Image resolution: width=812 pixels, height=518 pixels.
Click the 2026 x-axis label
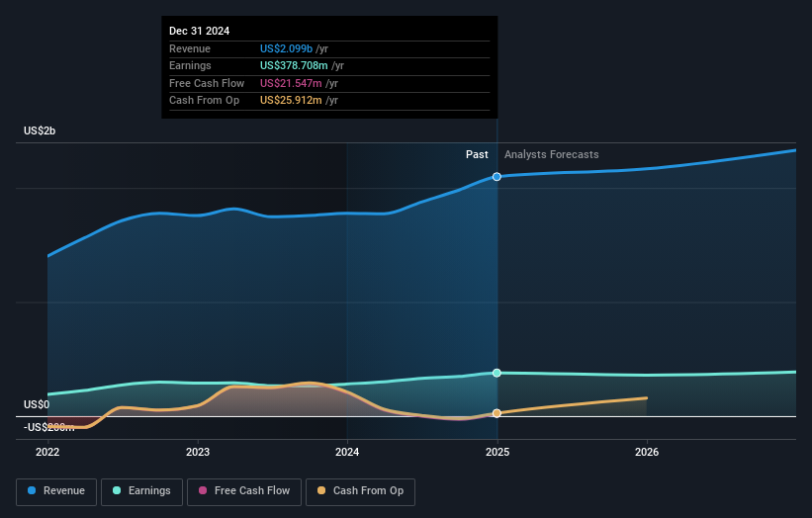point(647,452)
